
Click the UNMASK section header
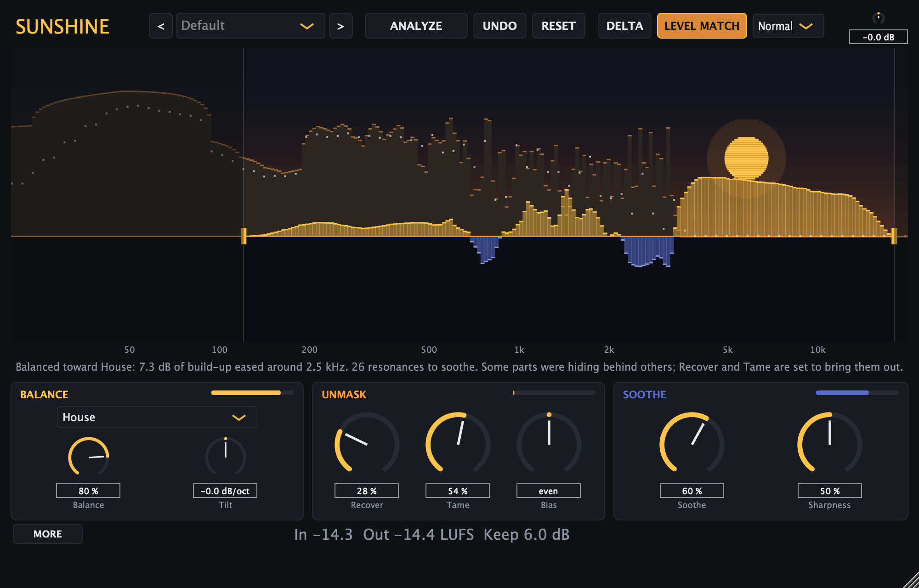(x=344, y=395)
